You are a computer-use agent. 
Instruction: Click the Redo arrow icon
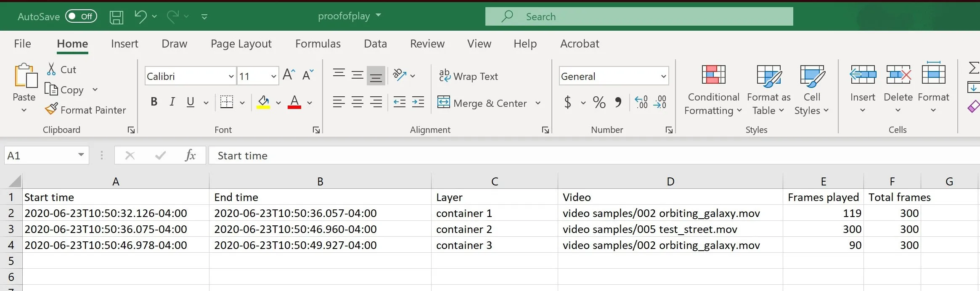(x=173, y=16)
